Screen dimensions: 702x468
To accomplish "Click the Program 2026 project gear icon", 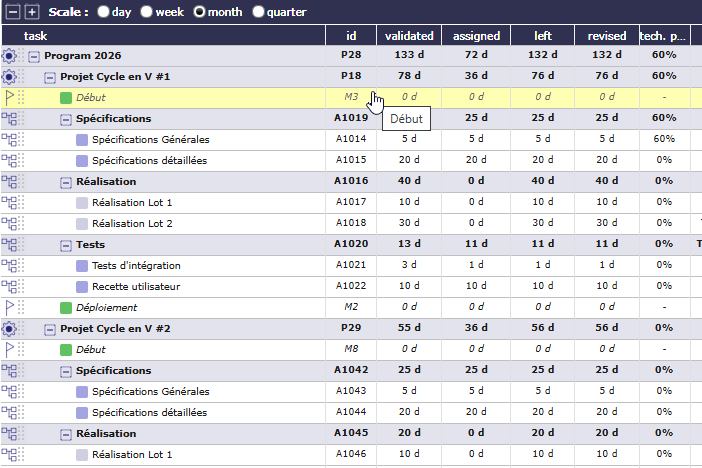I will point(9,55).
